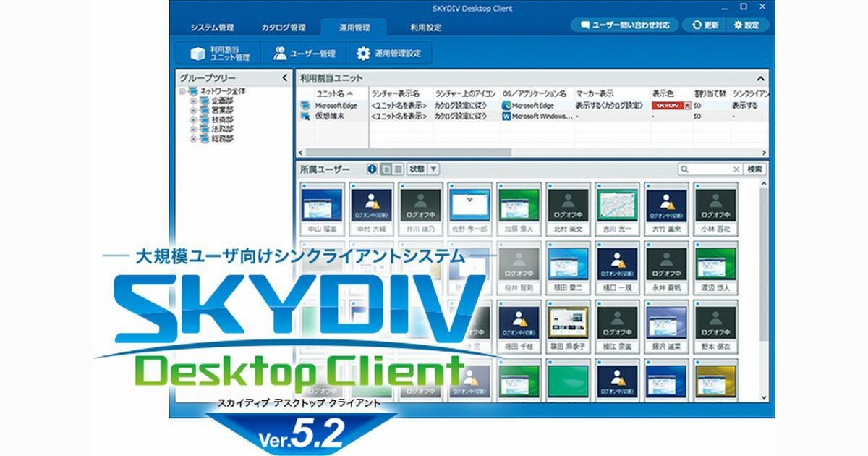Open 設定 with the gear button
The image size is (868, 456).
click(746, 25)
